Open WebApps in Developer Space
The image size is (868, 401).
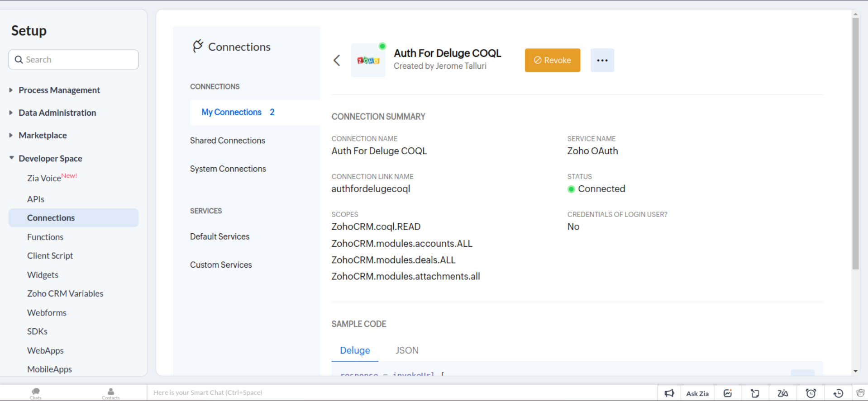pos(45,350)
